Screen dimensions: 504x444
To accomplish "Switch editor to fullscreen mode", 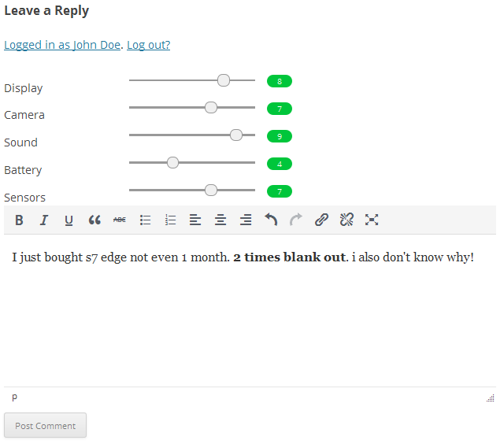I will (x=372, y=220).
